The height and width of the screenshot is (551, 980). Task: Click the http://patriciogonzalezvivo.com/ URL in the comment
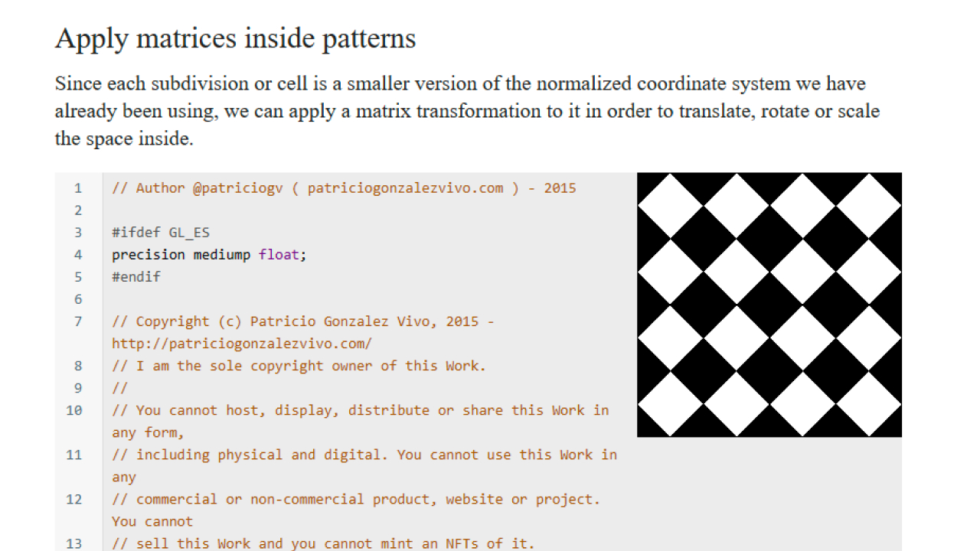coord(241,344)
